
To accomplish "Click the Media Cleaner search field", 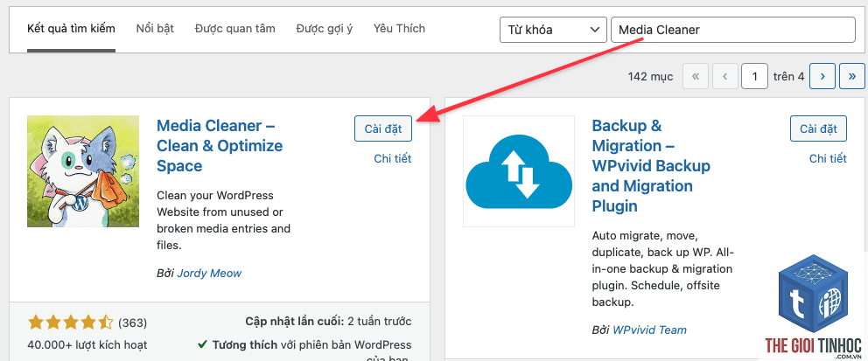I will click(733, 30).
